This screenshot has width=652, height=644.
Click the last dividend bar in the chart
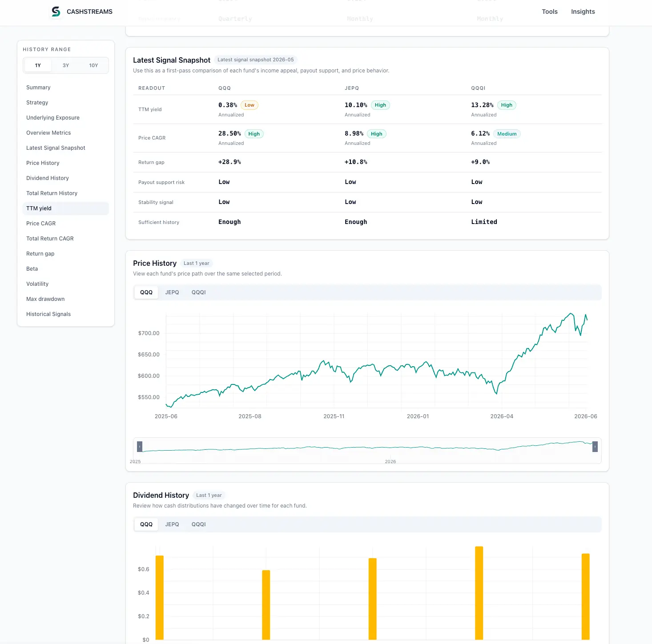586,596
